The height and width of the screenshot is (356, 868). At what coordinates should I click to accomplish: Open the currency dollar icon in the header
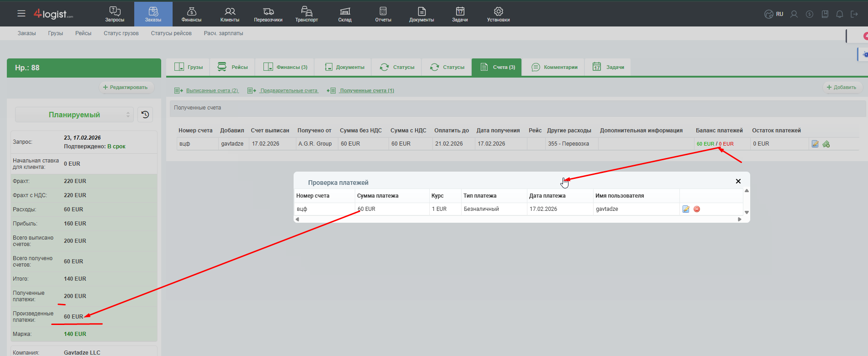pos(810,14)
